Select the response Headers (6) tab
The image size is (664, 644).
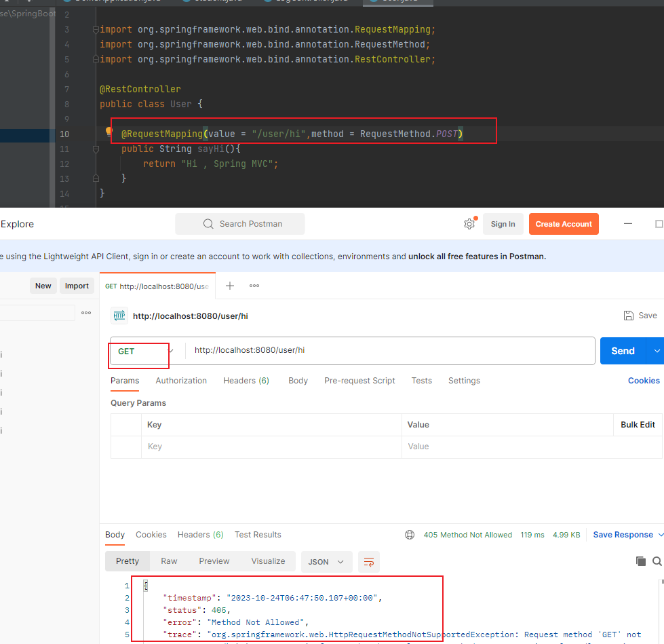[x=200, y=535]
